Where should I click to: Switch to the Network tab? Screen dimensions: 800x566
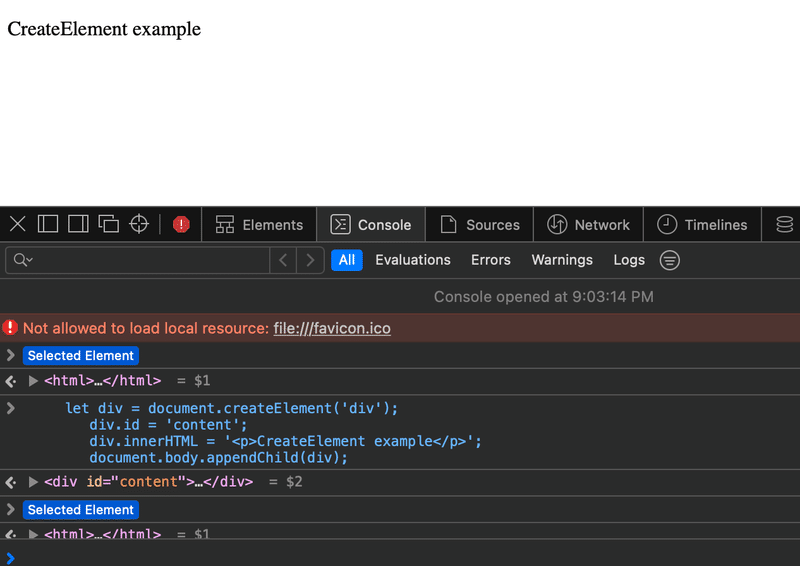coord(588,225)
